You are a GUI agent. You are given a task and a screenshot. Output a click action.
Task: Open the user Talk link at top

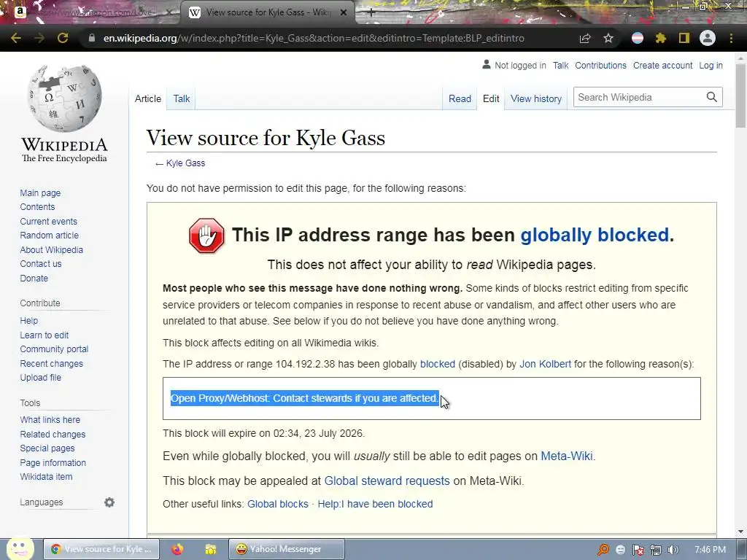560,65
